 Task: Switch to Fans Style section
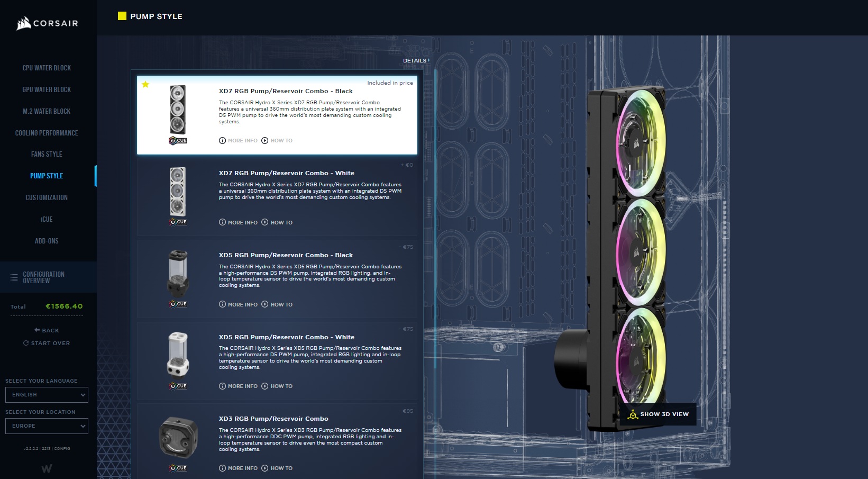47,154
